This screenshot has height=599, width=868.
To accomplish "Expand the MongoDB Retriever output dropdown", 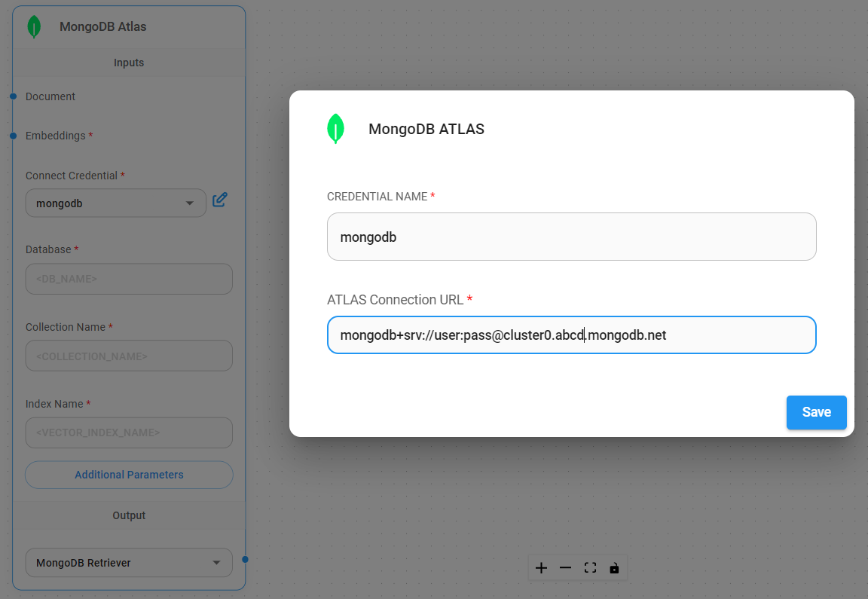I will pos(129,563).
